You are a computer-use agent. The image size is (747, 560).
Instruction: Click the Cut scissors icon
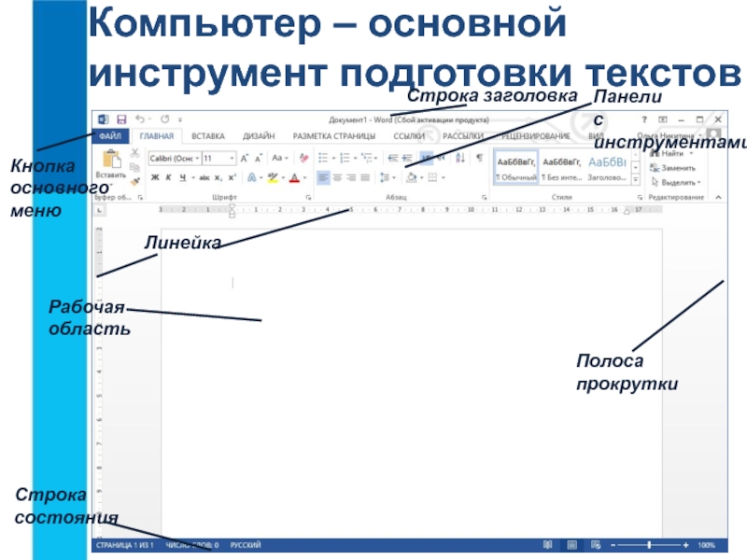(134, 153)
